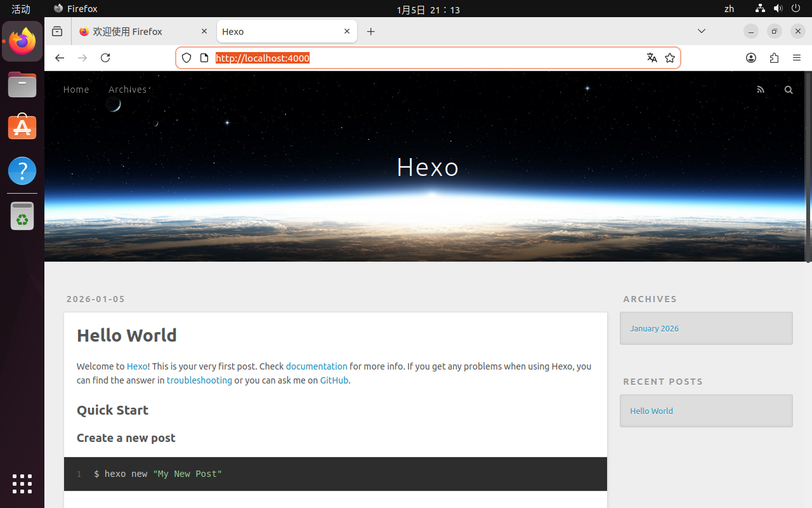Open the zh input language indicator
Viewport: 812px width, 508px height.
tap(730, 9)
